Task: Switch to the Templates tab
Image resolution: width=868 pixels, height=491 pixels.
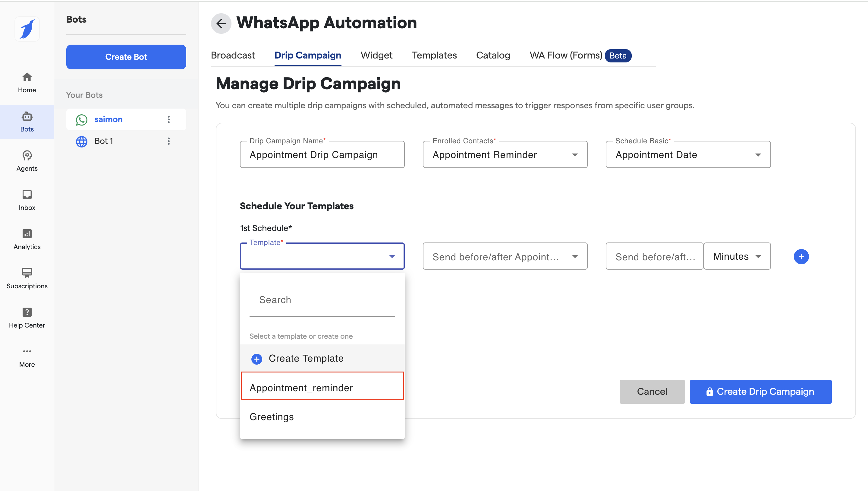Action: click(x=434, y=55)
